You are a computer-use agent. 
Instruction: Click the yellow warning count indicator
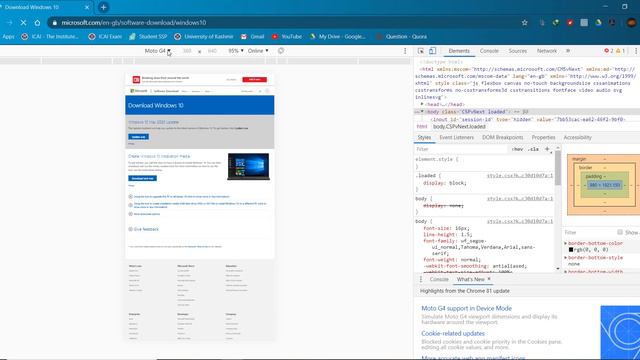pos(620,51)
